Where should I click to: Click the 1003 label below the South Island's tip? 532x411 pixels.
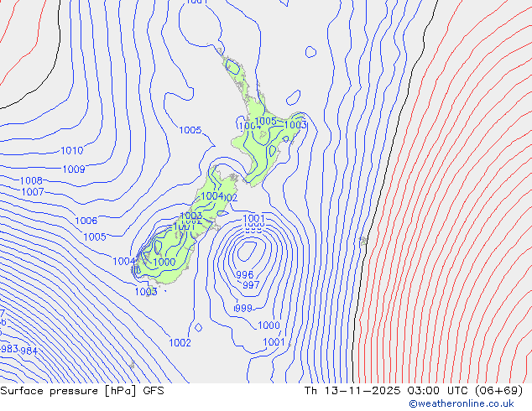pyautogui.click(x=146, y=292)
